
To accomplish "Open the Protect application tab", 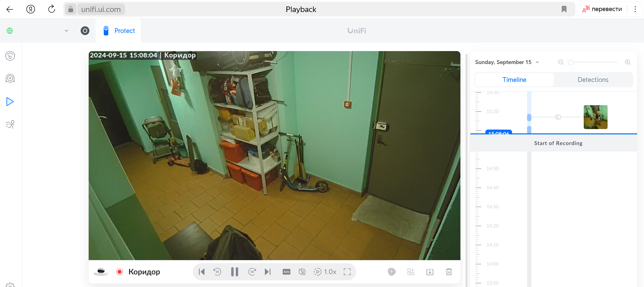I will pos(119,31).
